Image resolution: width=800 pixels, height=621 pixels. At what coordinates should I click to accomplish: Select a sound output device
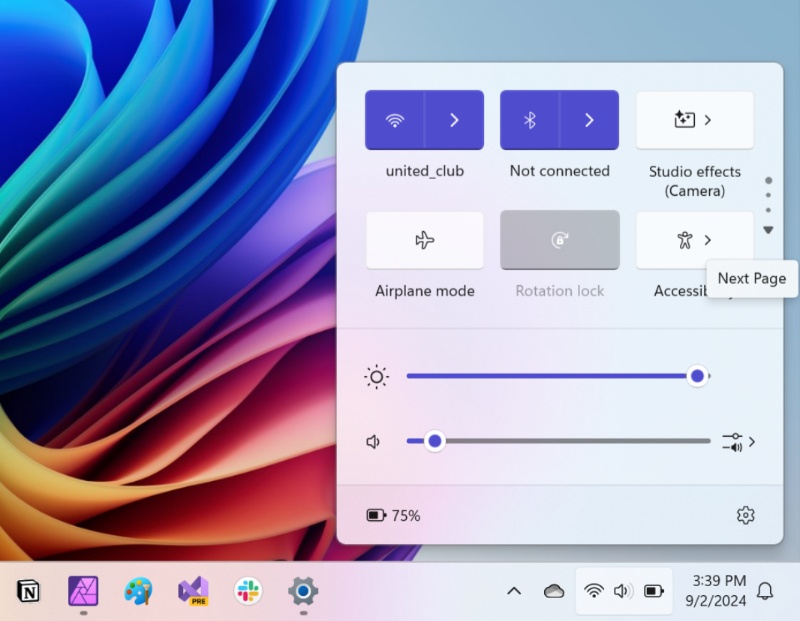coord(738,441)
